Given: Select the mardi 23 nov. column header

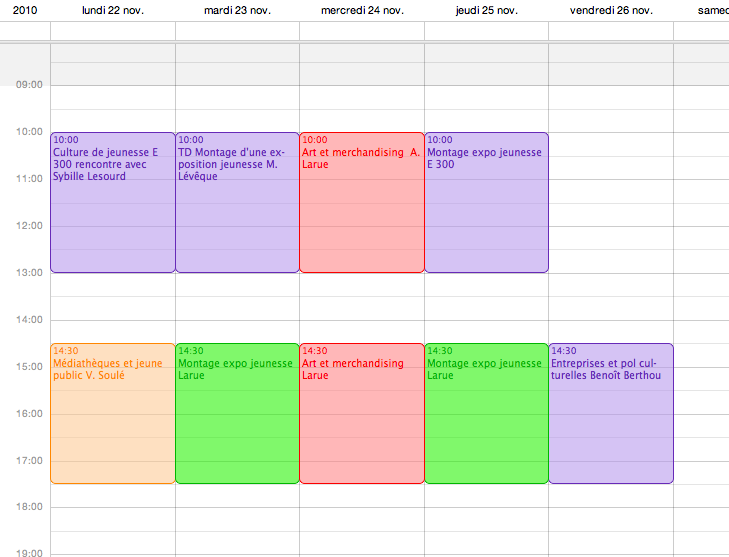Looking at the screenshot, I should pyautogui.click(x=237, y=10).
